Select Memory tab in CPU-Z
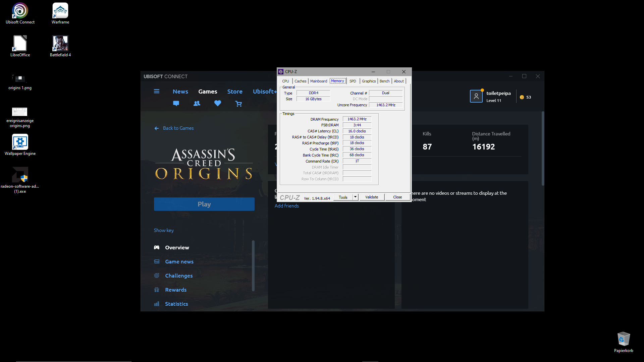This screenshot has height=362, width=644. point(337,81)
